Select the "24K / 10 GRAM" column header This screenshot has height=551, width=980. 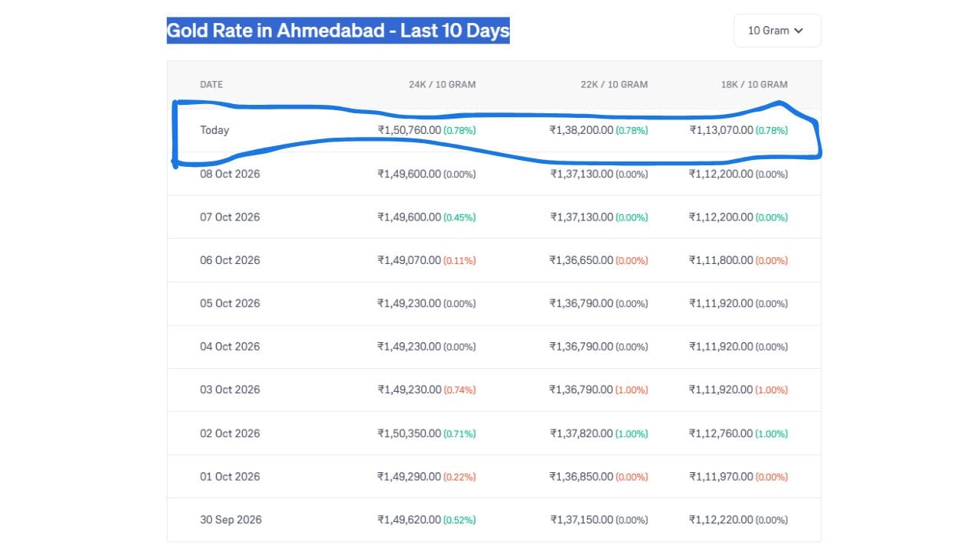point(442,84)
